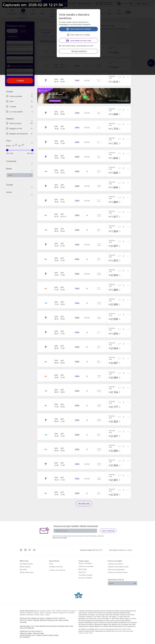Viewport: 155px width, 644px height.
Task: Click 'Não quero benefícios' to dismiss
Action: pos(78,51)
